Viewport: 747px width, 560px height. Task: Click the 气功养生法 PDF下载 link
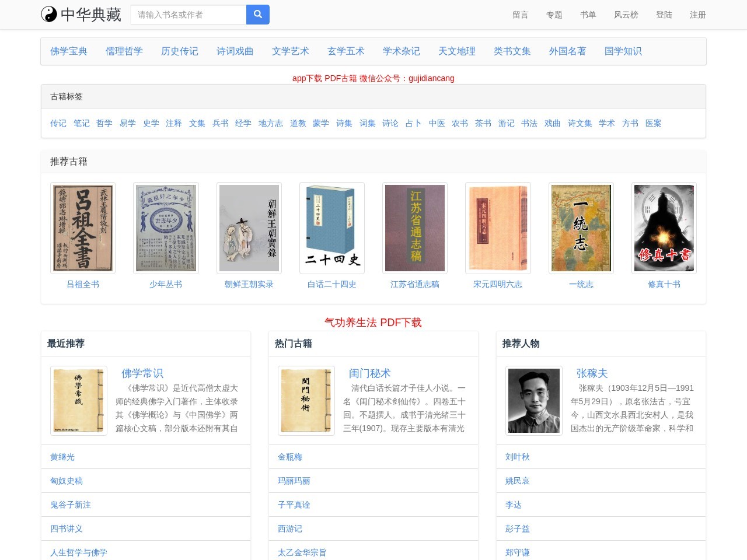pyautogui.click(x=373, y=323)
